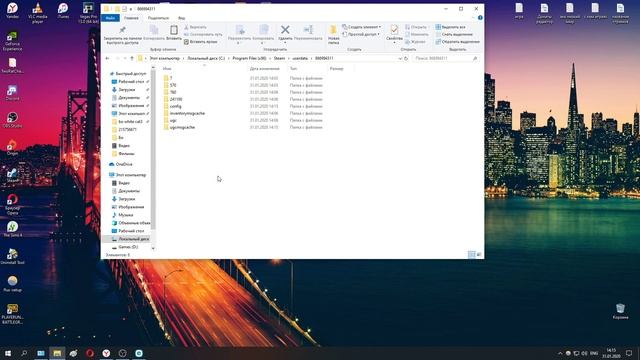This screenshot has width=640, height=360.
Task: Click the Вставить paste button
Action: coord(174,33)
